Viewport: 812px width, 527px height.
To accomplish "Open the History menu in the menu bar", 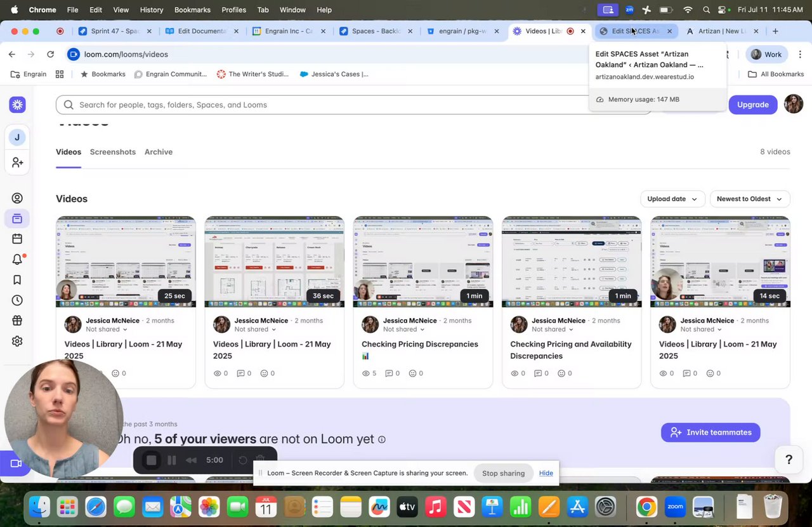I will pos(151,10).
